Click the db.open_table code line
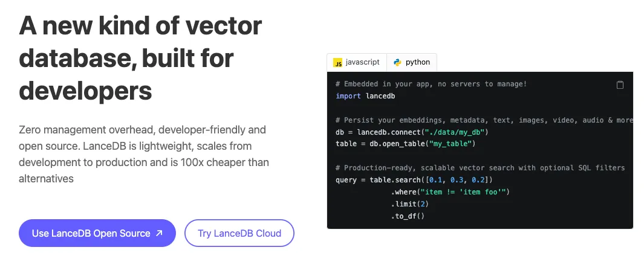 pyautogui.click(x=405, y=144)
